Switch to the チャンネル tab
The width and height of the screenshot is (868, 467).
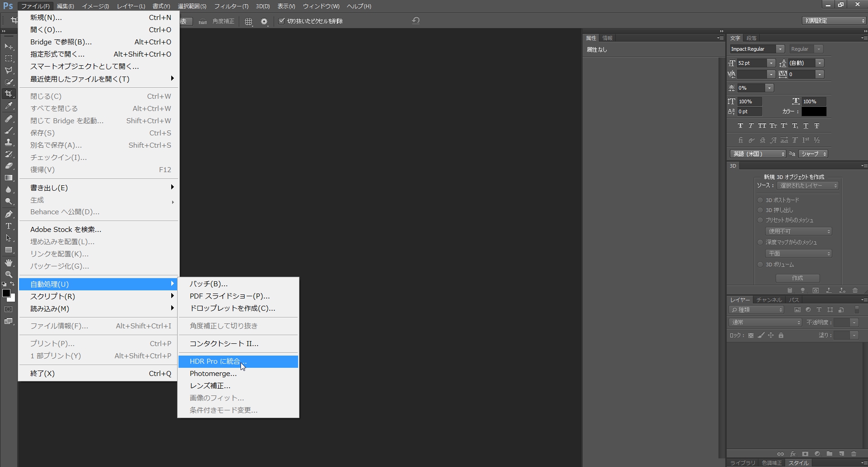click(769, 300)
